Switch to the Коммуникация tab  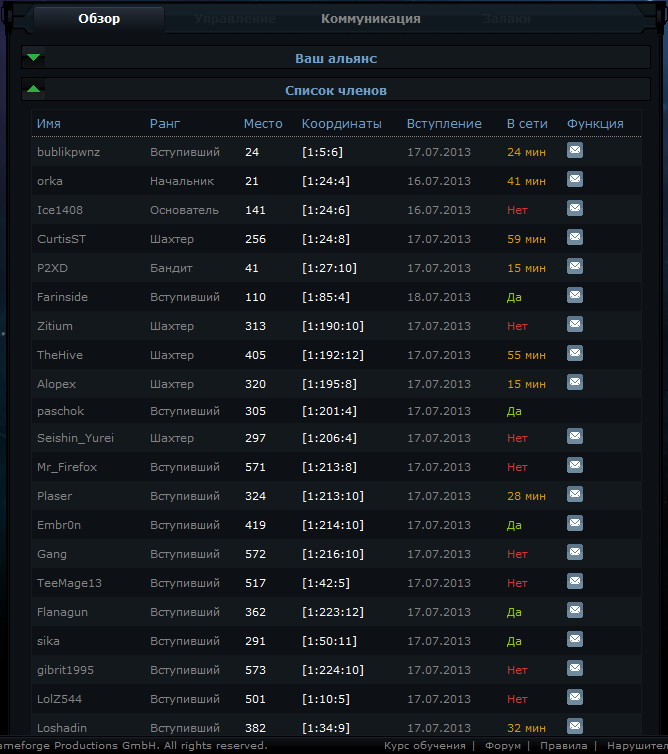[370, 19]
